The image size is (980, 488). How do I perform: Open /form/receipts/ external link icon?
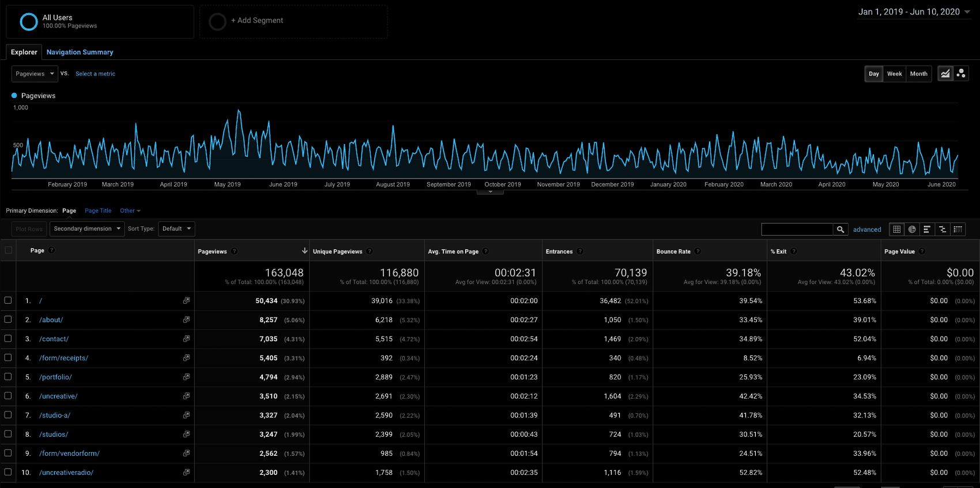(x=186, y=358)
